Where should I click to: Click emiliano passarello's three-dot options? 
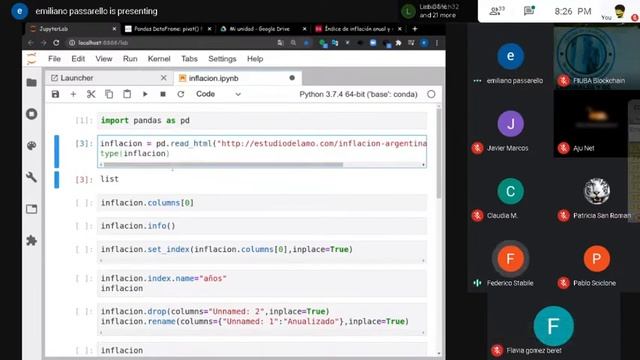click(x=477, y=81)
